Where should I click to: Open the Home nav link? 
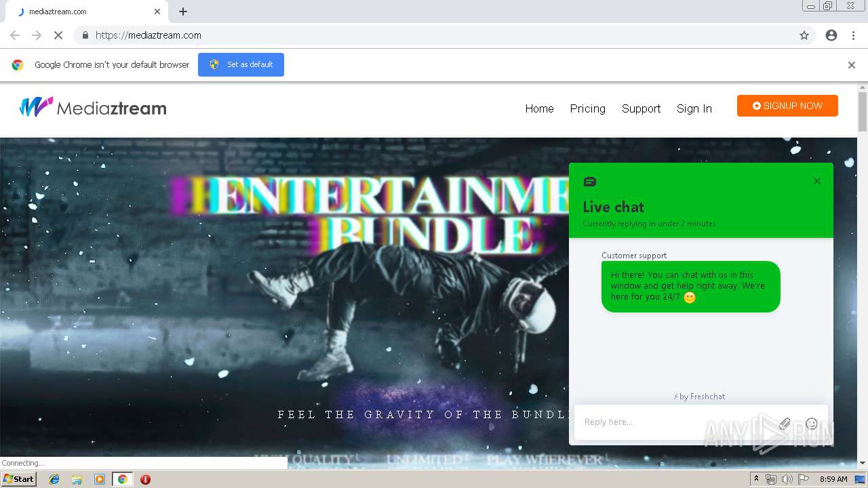[539, 108]
